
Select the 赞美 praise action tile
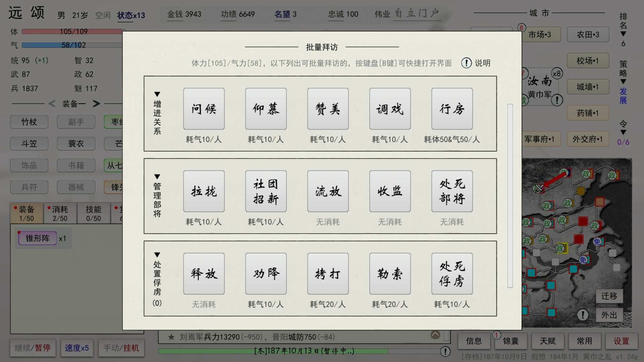pyautogui.click(x=328, y=109)
